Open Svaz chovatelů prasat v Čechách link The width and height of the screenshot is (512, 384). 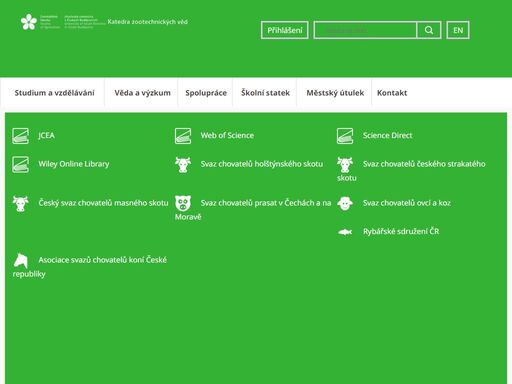coord(253,210)
